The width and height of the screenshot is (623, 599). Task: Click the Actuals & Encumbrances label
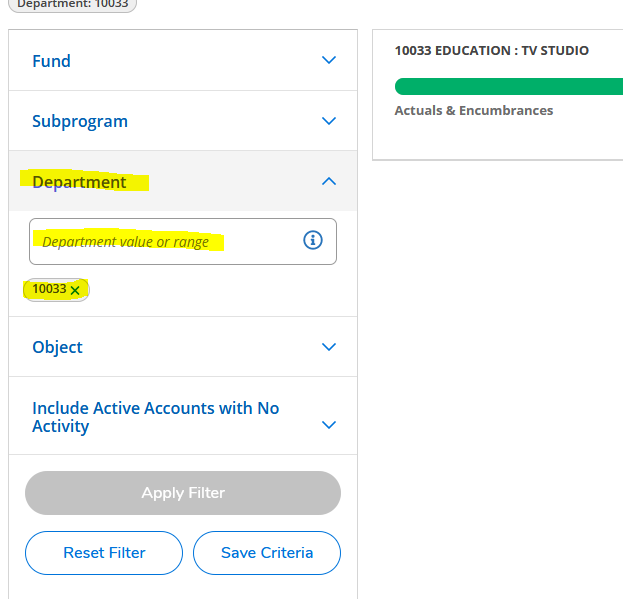tap(474, 111)
